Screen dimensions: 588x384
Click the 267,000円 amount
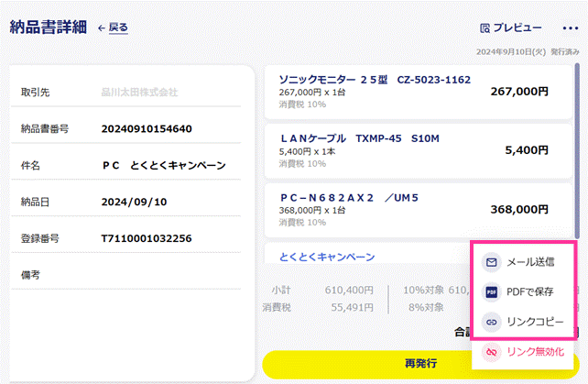(519, 92)
